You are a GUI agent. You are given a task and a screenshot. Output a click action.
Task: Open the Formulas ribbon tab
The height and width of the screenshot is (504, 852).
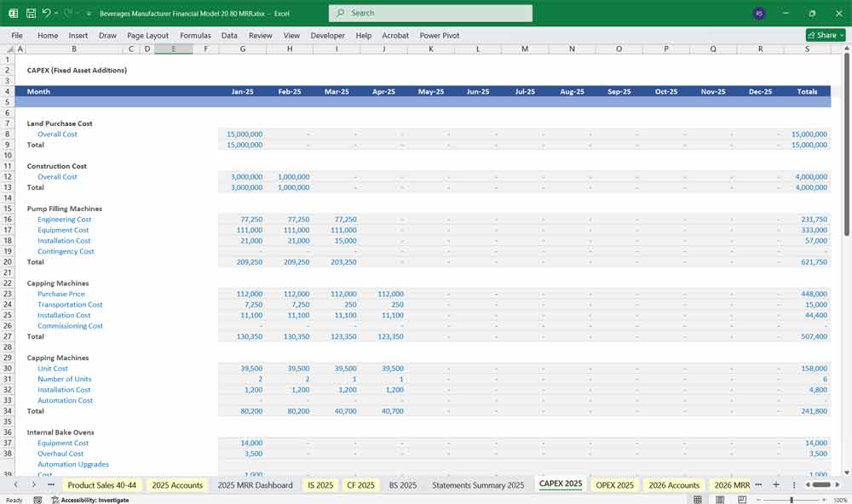[195, 36]
